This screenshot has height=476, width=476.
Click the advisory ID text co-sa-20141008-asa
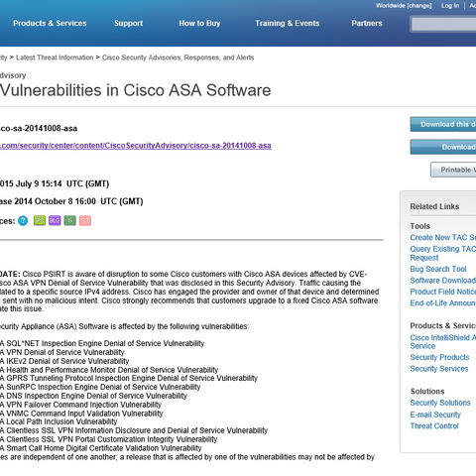point(39,128)
